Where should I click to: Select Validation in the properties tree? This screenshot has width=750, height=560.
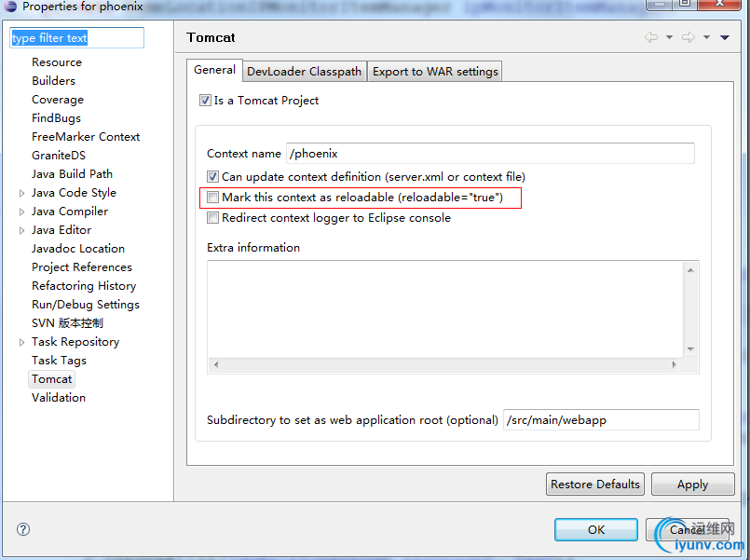click(59, 398)
